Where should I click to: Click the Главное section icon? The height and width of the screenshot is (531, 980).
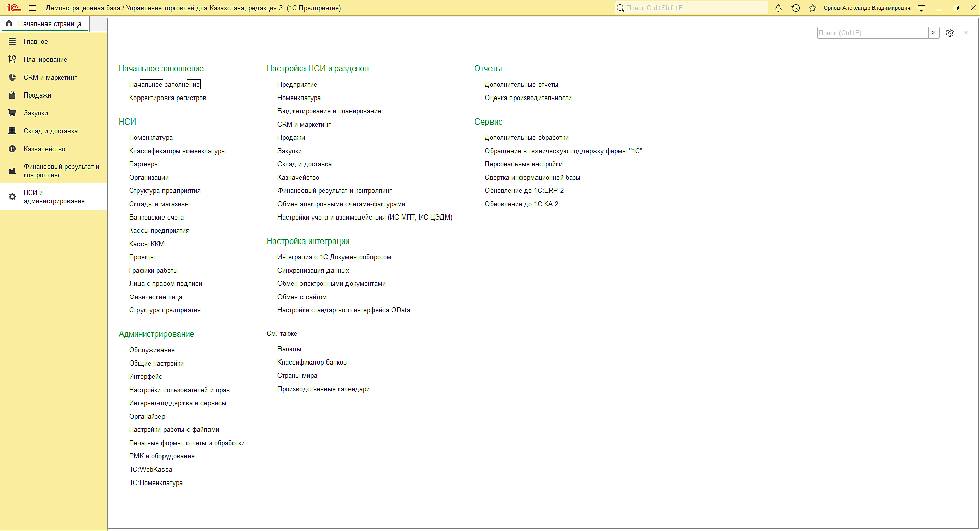tap(12, 41)
